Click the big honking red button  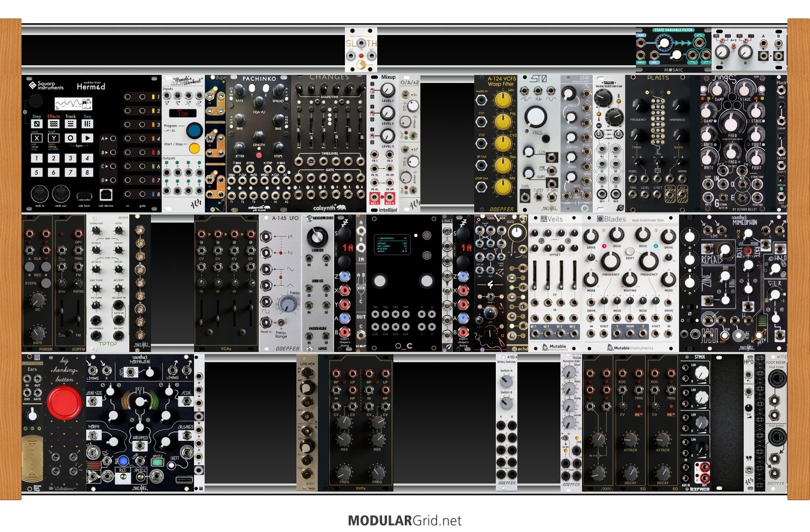[x=64, y=404]
